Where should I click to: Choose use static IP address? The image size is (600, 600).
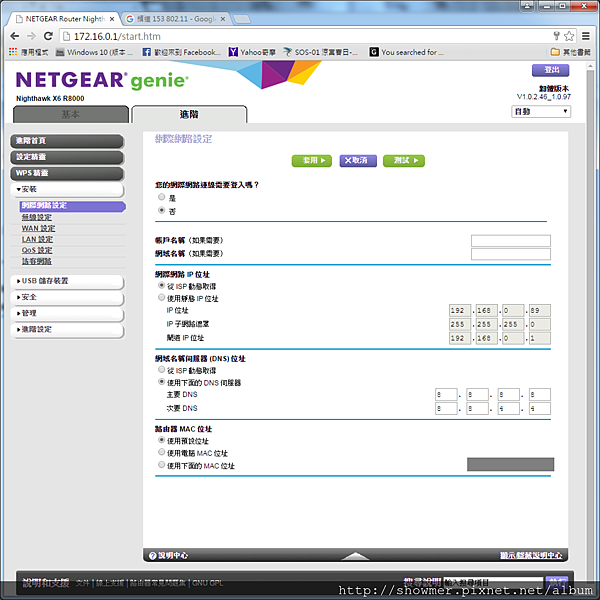[x=161, y=297]
